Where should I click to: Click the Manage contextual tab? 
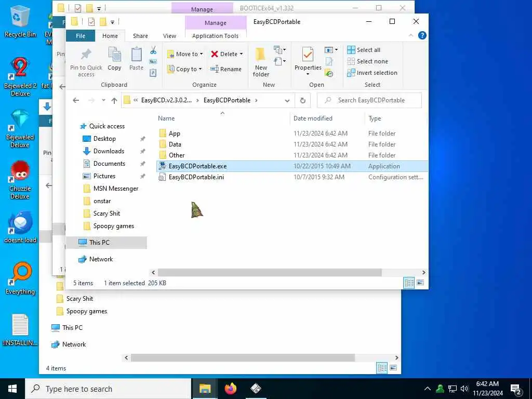pos(216,23)
